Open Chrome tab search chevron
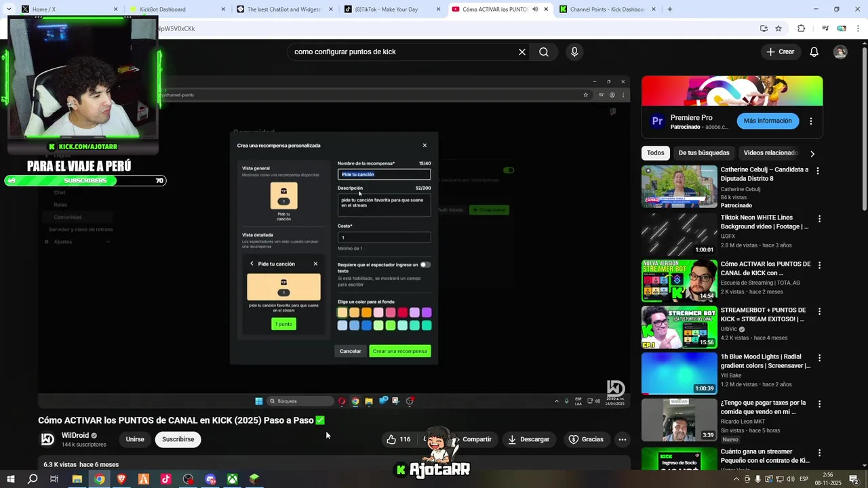868x488 pixels. [8, 9]
